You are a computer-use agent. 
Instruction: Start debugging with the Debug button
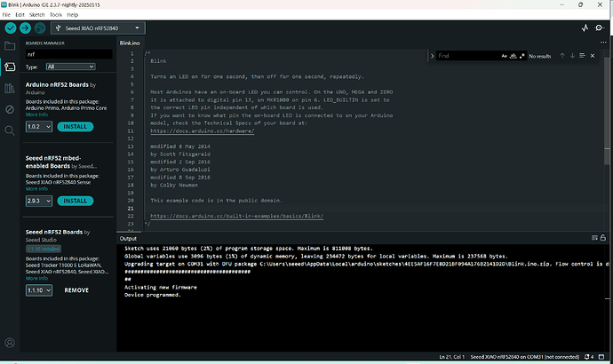[x=39, y=28]
